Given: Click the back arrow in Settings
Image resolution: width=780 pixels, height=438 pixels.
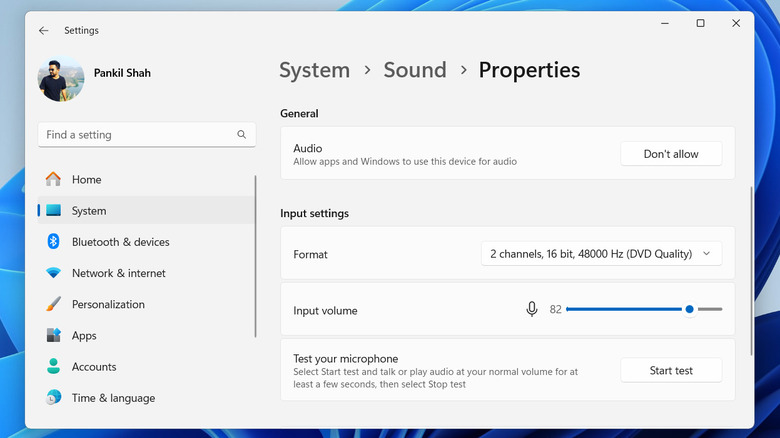Looking at the screenshot, I should click(44, 31).
